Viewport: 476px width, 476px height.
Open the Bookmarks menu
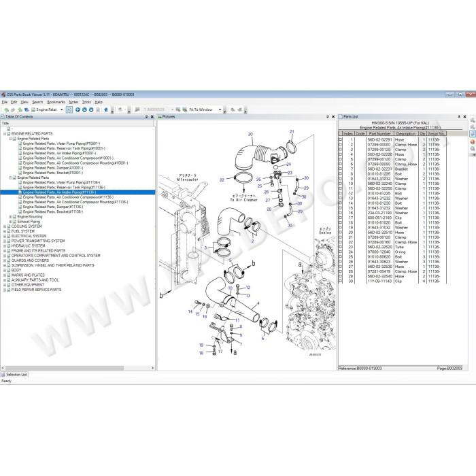coord(56,102)
